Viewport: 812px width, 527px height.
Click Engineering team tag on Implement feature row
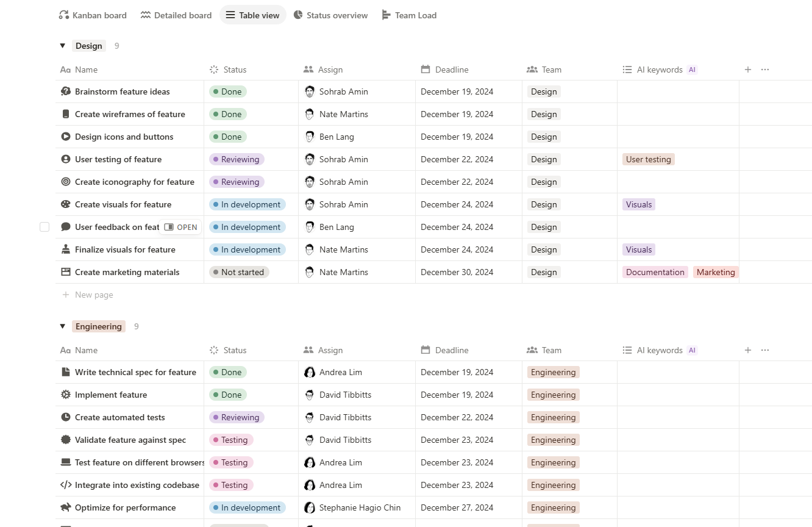click(553, 395)
